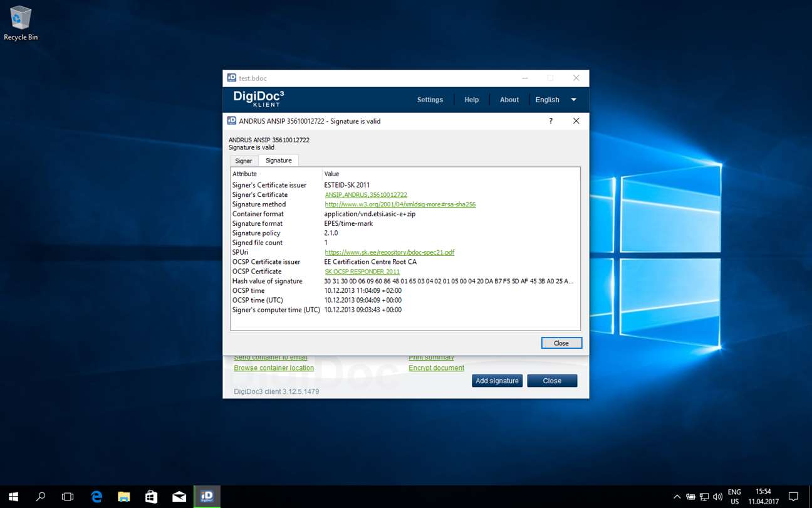The image size is (812, 508).
Task: Minimize the test.bdoc window
Action: [x=524, y=78]
